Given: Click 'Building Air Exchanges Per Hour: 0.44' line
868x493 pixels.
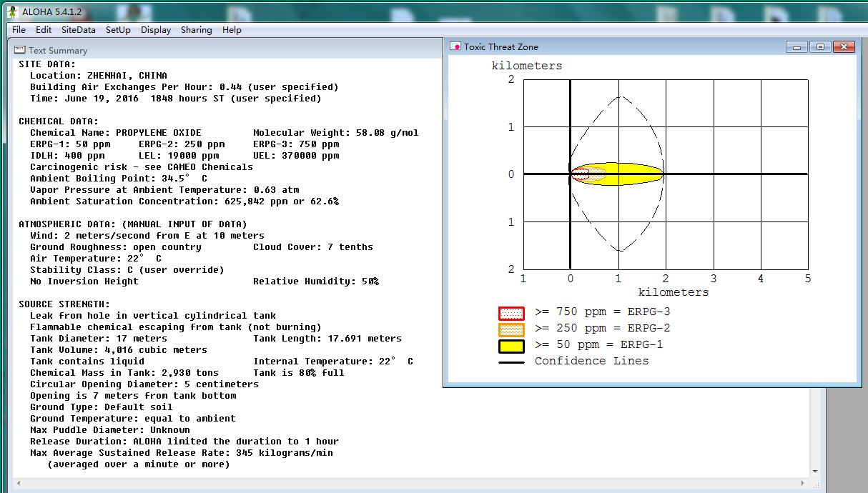Looking at the screenshot, I should click(x=184, y=87).
